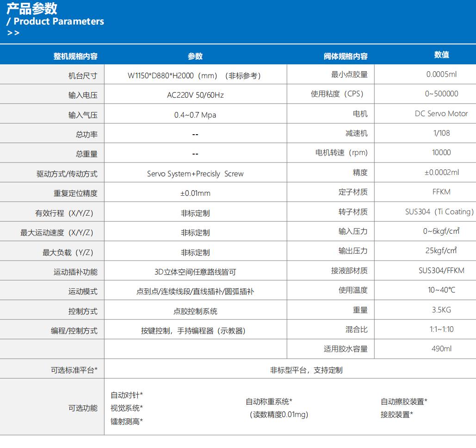
Task: Select the 1:1~1:10 mix ratio value
Action: 441,329
